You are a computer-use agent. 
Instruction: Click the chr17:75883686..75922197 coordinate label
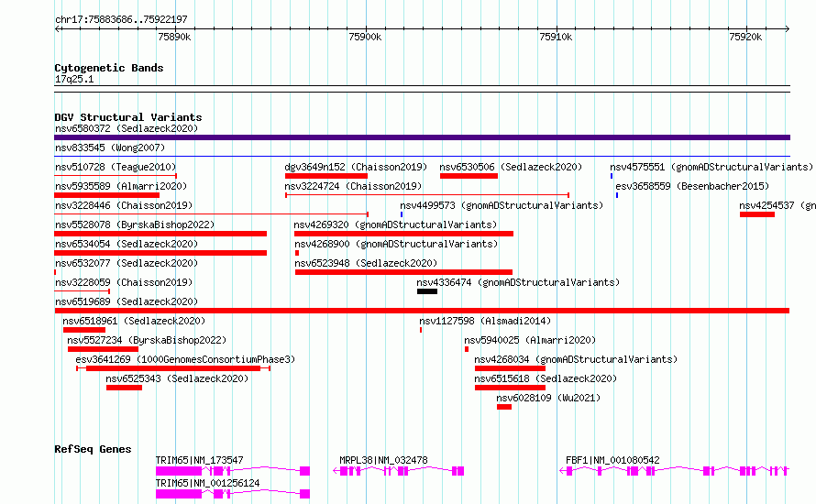121,20
